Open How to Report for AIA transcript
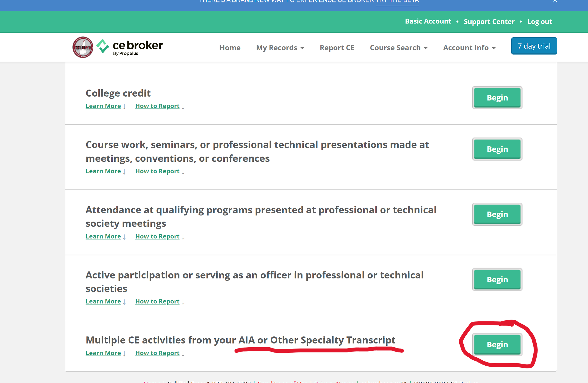This screenshot has height=383, width=588. (x=157, y=353)
